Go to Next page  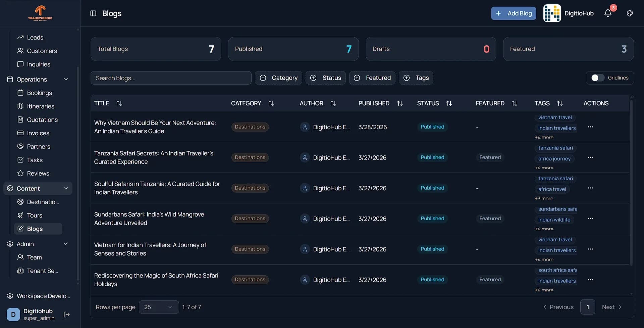point(612,307)
